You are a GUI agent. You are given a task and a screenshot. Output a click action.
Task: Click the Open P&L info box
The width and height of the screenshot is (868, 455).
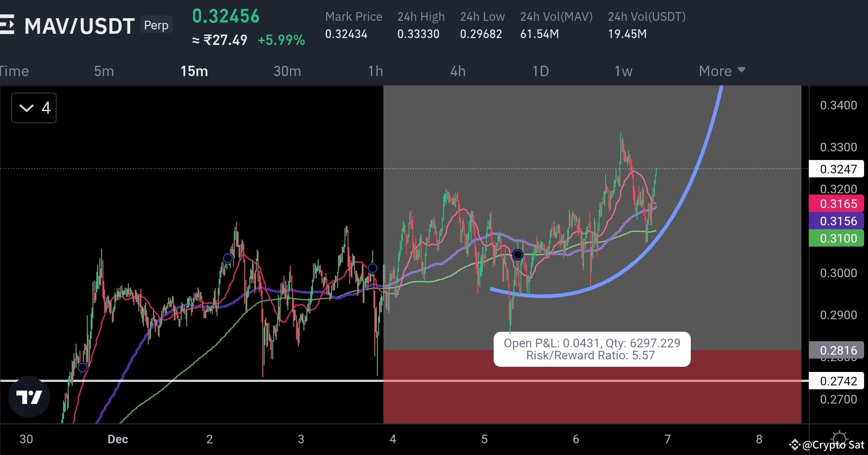591,349
